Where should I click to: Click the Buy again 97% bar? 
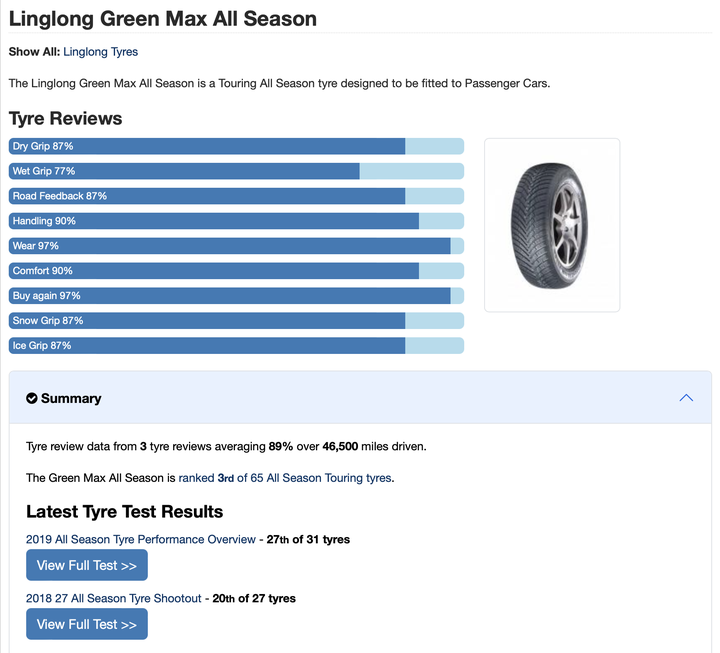coord(236,296)
